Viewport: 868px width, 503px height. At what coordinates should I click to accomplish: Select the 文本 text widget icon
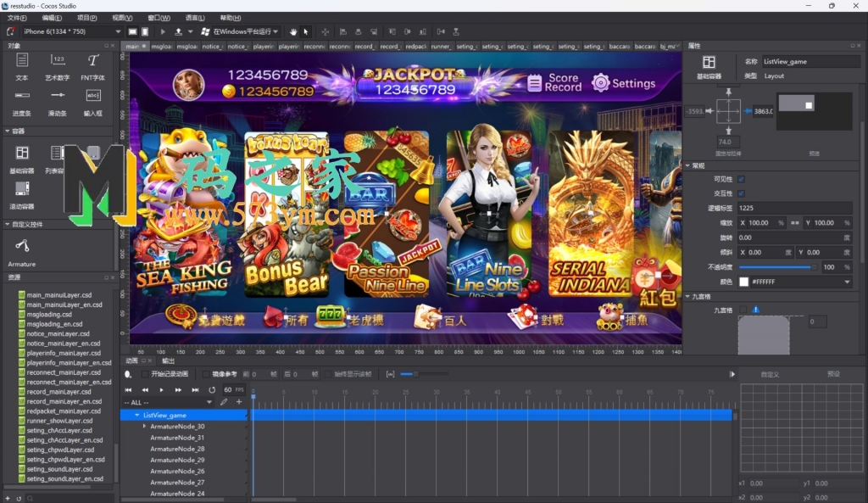point(22,60)
